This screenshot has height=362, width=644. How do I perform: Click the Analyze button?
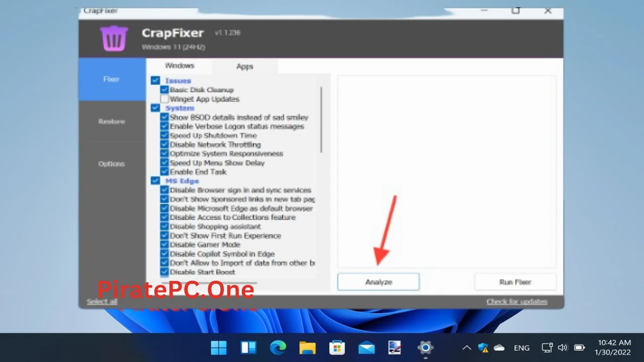[x=378, y=282]
